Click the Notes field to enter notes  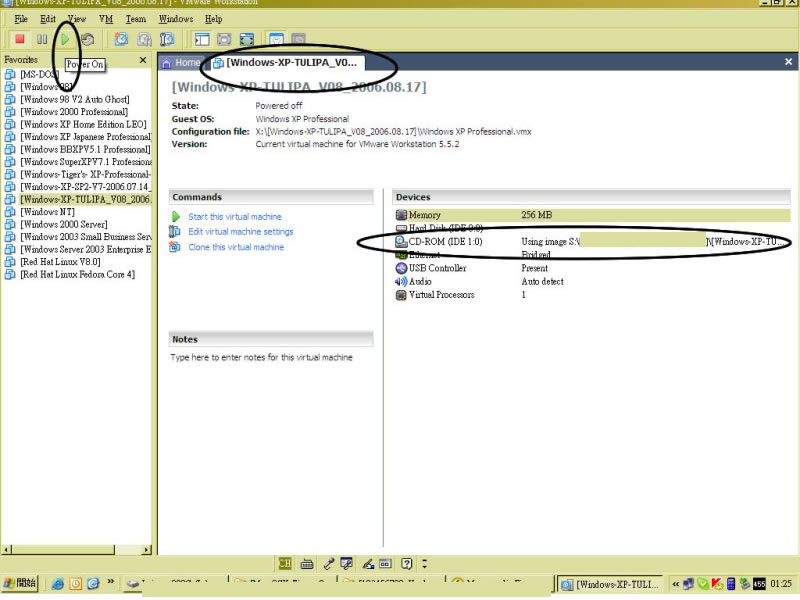(x=261, y=357)
